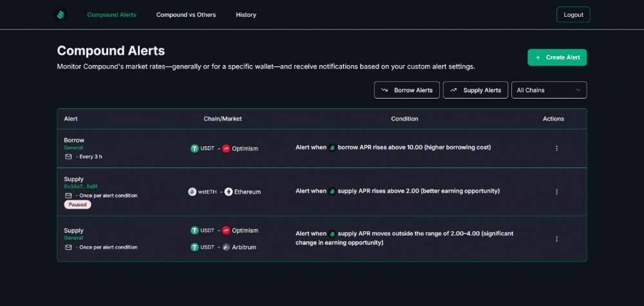This screenshot has width=644, height=306.
Task: Click Compound icon in 'rises above 2.00' condition
Action: (332, 191)
